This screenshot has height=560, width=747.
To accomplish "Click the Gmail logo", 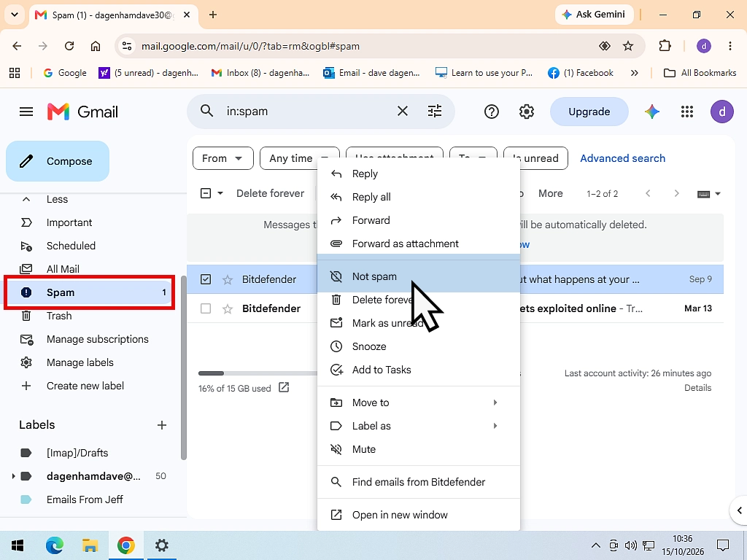I will click(82, 112).
